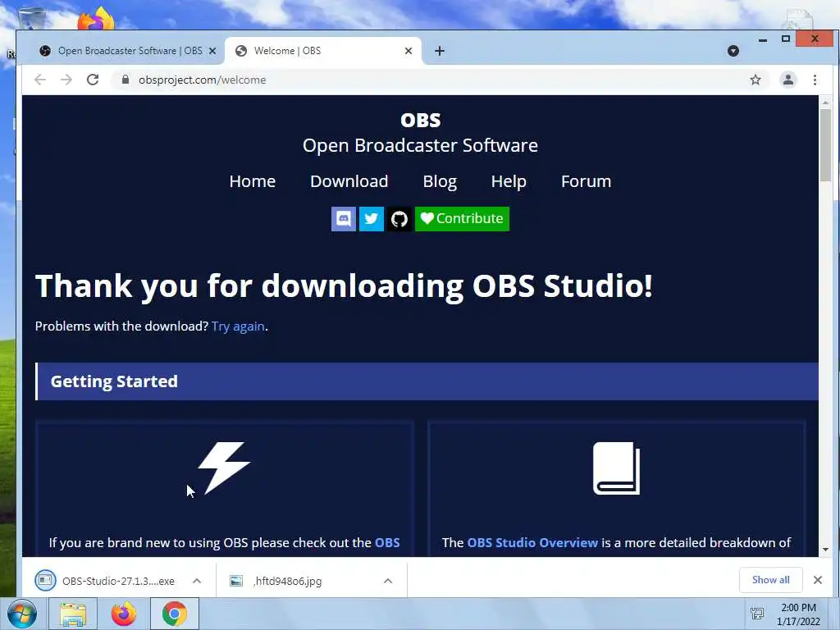Go back to the previous page
The height and width of the screenshot is (630, 840).
pos(40,80)
